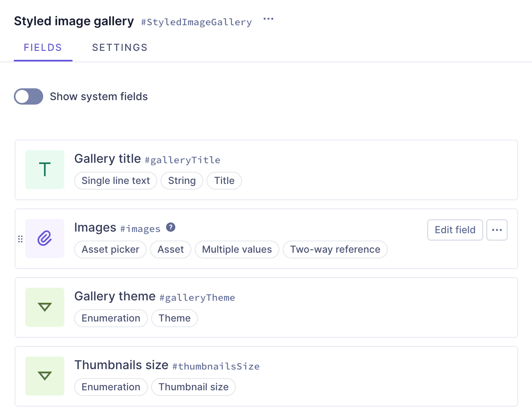Click the #StyledImageGallery API ID
The image size is (532, 420).
[x=196, y=22]
